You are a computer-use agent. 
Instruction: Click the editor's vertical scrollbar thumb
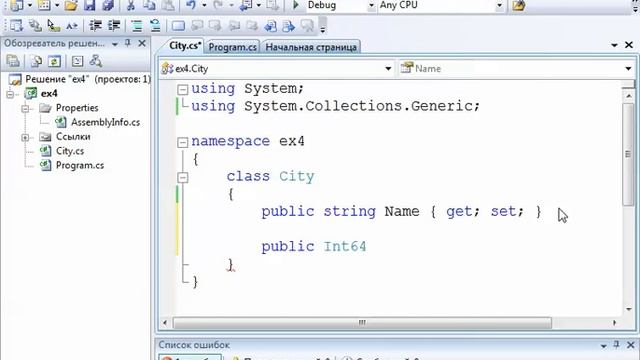(628, 153)
